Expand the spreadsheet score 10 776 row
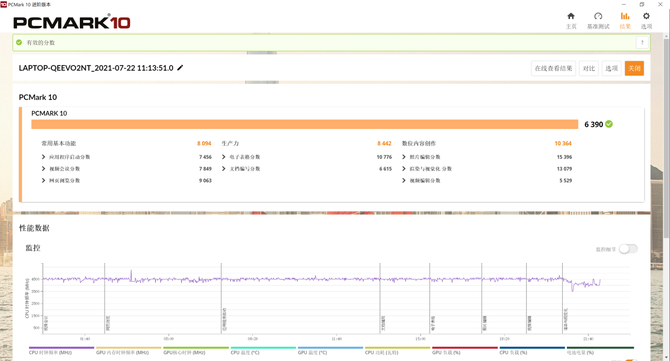Screen dimensions: 670x361 (307, 157)
